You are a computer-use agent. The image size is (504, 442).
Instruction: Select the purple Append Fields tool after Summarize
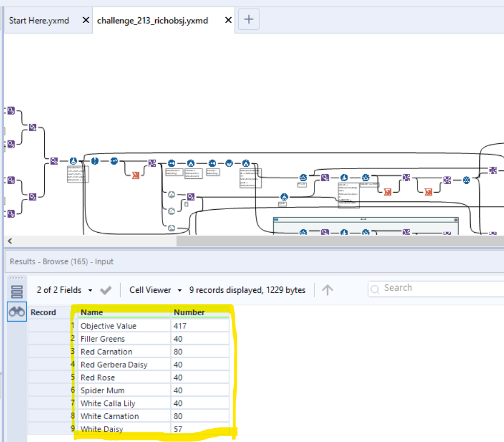[x=152, y=163]
